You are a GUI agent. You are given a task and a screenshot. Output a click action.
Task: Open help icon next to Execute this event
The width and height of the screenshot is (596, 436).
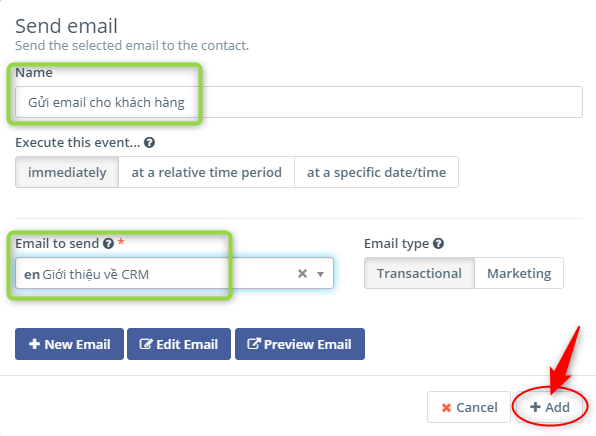coord(149,143)
